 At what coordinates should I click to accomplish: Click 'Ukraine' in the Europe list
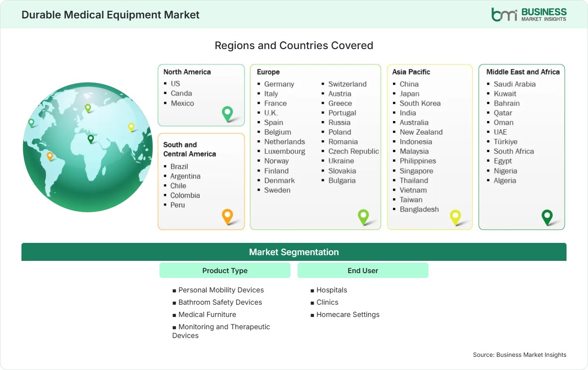[x=341, y=161]
